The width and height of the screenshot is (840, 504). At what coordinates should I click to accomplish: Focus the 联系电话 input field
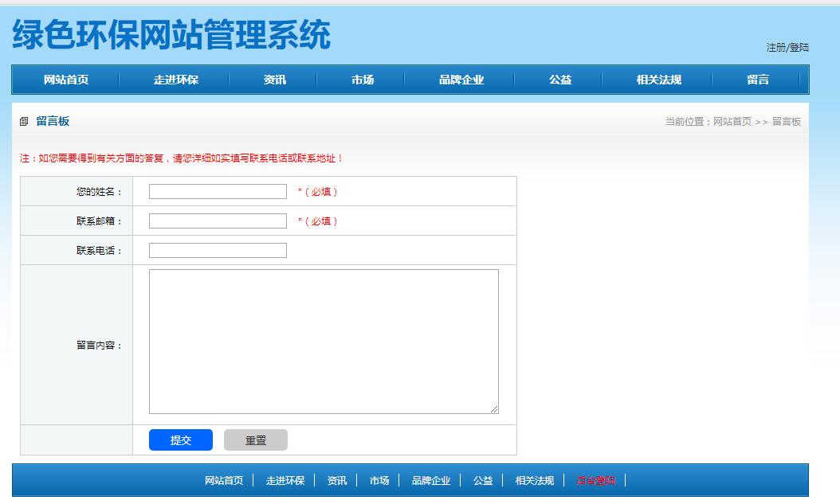click(218, 250)
